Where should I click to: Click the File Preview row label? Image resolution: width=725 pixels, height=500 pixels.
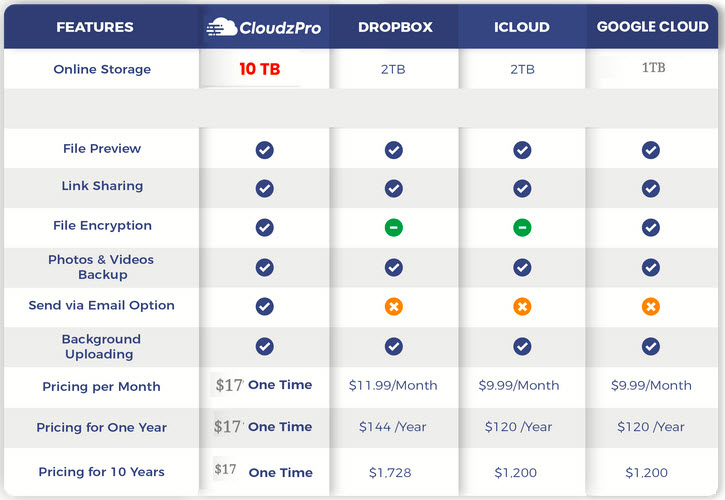pyautogui.click(x=102, y=148)
